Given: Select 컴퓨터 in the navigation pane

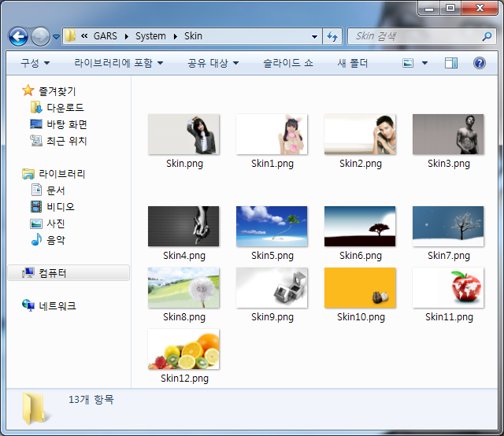Looking at the screenshot, I should (x=69, y=273).
